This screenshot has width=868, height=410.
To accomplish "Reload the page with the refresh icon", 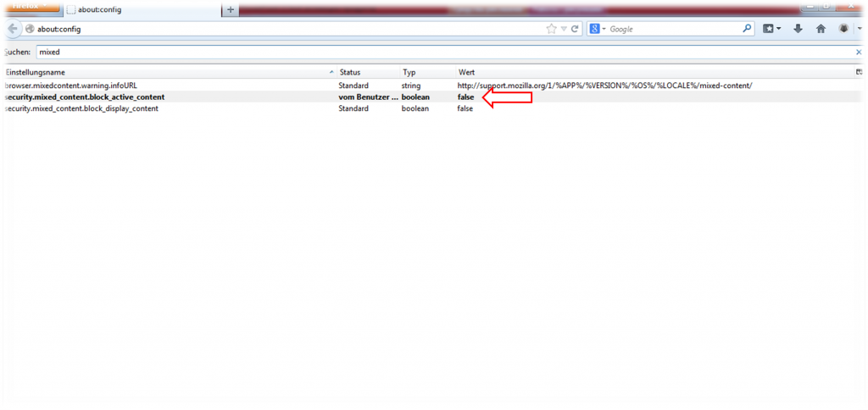I will (x=575, y=29).
